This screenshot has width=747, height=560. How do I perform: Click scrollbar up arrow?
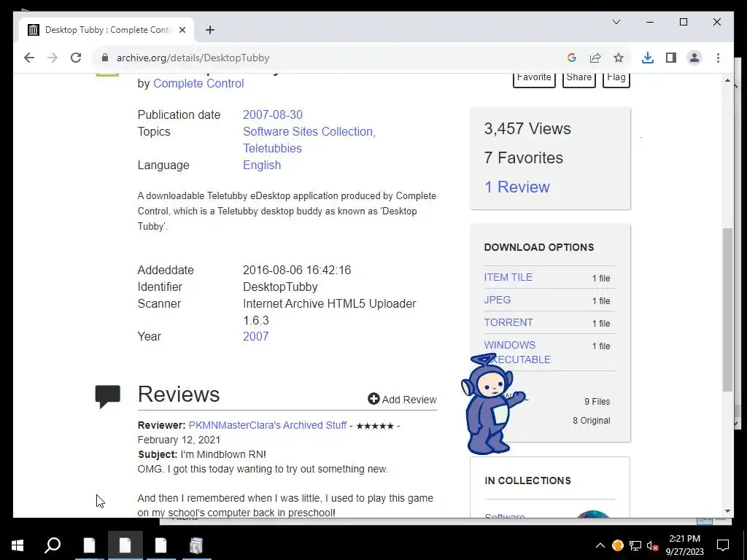(727, 80)
